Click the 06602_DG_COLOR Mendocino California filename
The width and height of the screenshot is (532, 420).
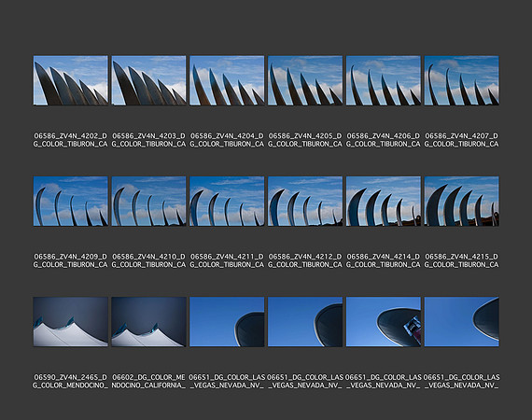(x=149, y=382)
